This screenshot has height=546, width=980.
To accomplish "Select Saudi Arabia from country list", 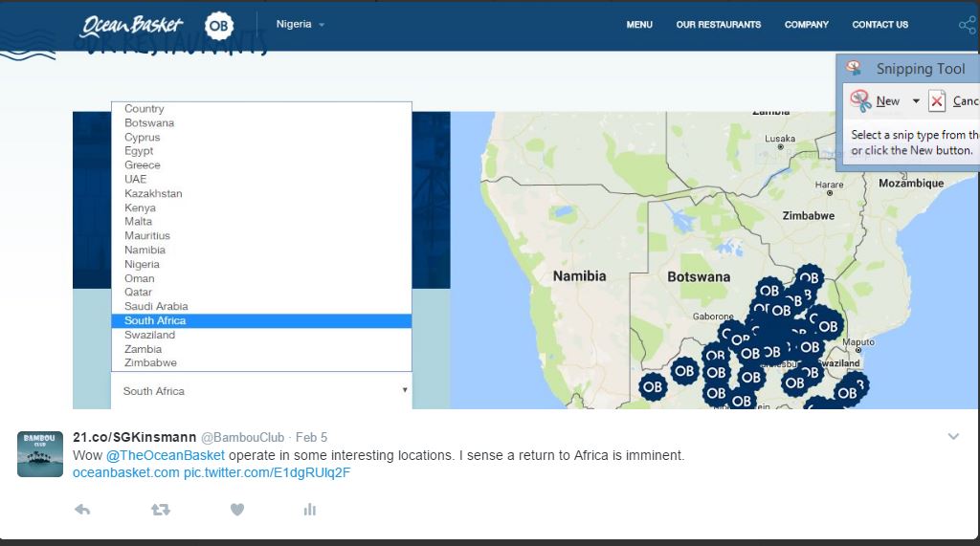I will pos(261,307).
